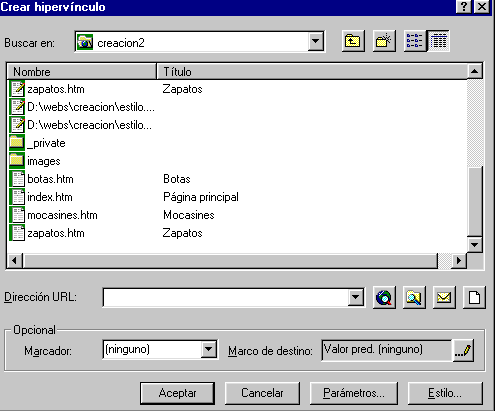The height and width of the screenshot is (411, 495).
Task: Edit target frame pencil button
Action: point(463,350)
